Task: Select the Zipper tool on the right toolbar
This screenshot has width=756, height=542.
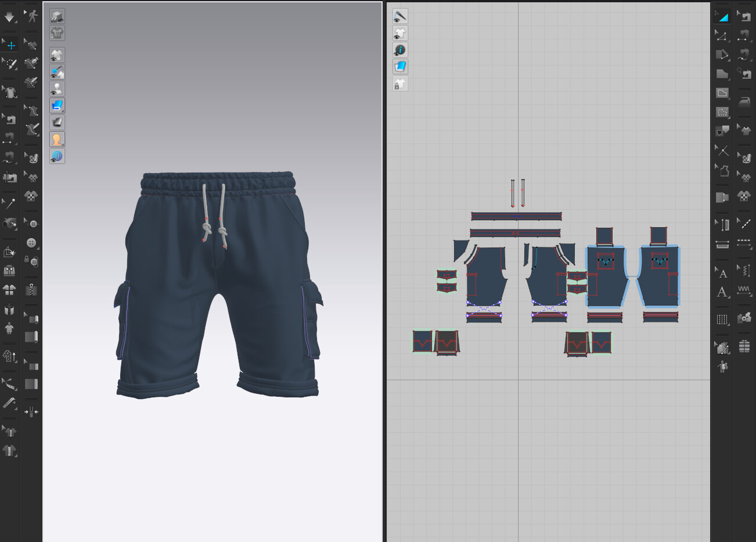Action: coord(32,289)
